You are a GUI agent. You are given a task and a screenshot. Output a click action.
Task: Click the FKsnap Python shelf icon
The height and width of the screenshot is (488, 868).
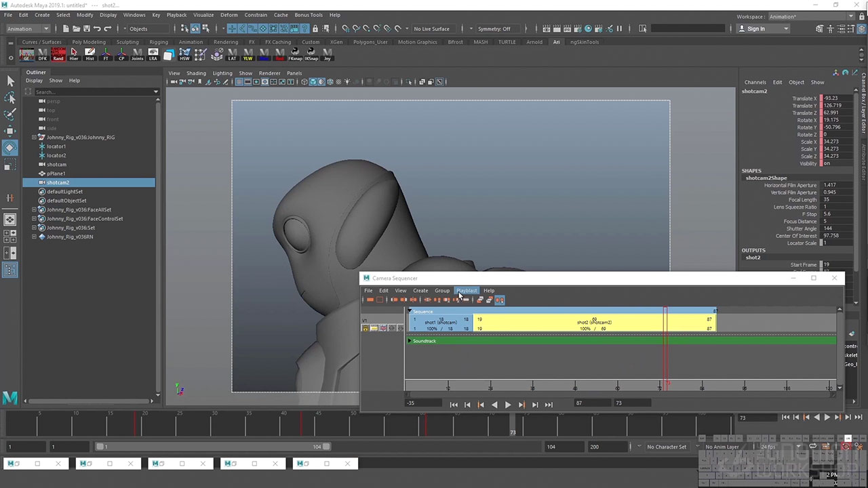coord(294,54)
